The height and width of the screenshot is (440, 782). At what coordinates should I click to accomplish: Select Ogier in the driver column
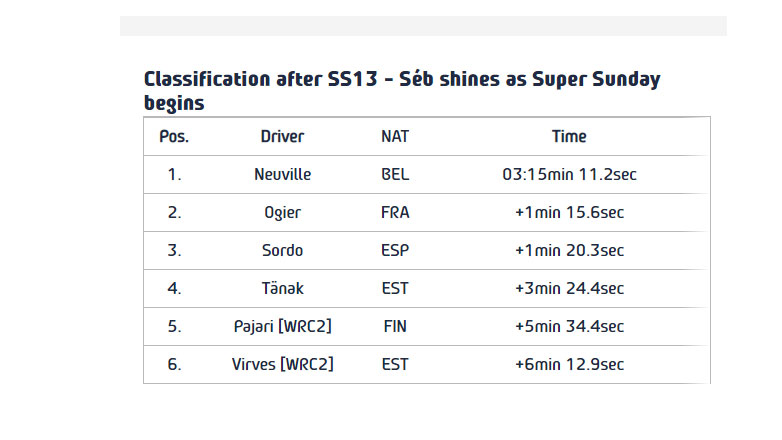tap(282, 212)
